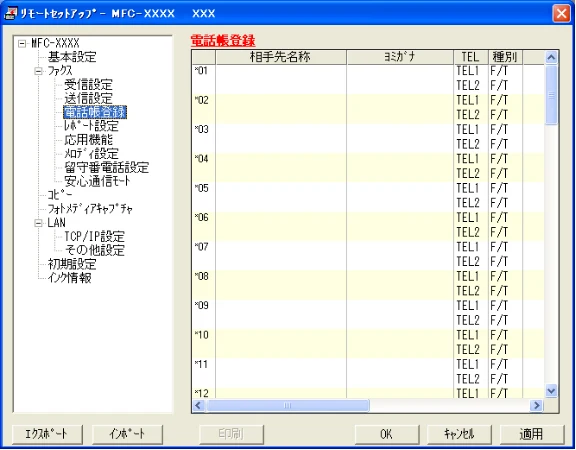Click vertical scrollbar down arrow
The width and height of the screenshot is (576, 450).
click(551, 391)
